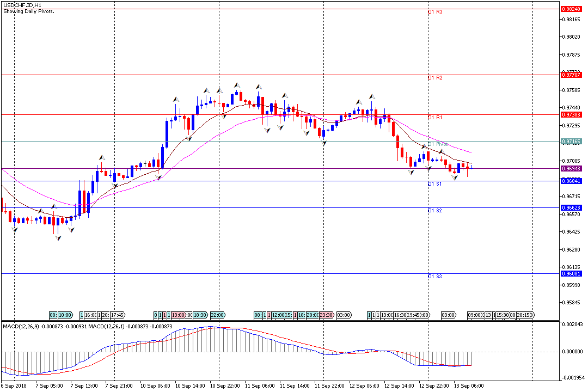
Task: Select the 0.97295 price axis value
Action: 572,126
